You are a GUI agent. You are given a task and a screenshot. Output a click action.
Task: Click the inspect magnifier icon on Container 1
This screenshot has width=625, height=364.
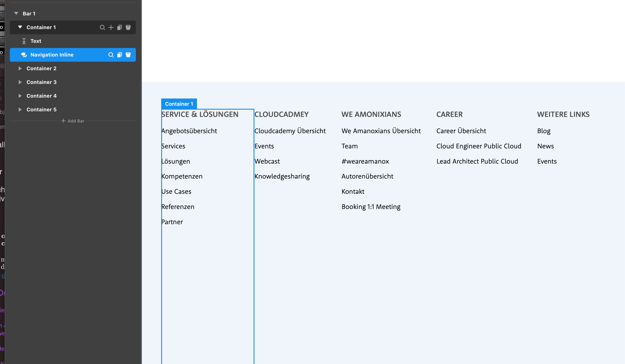coord(102,27)
